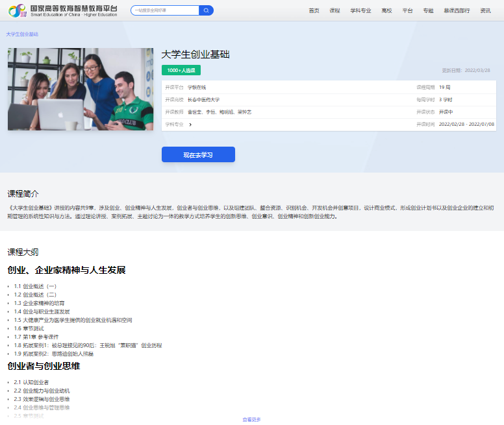The image size is (504, 425).
Task: Click the 3 学时 weekly hours value
Action: (446, 100)
